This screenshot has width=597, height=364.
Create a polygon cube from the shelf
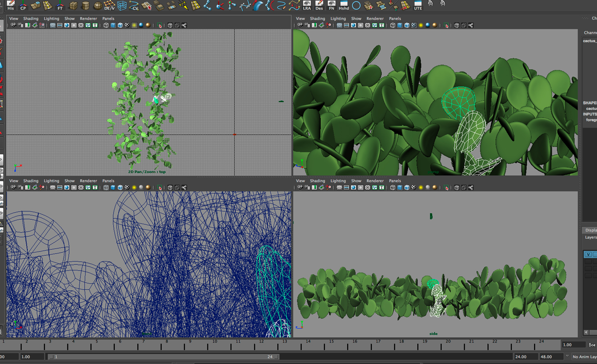[73, 5]
